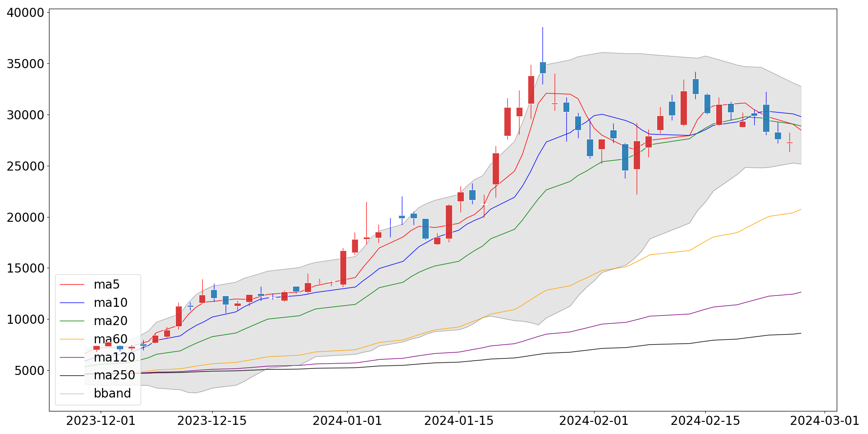Viewport: 868px width, 434px height.
Task: Click the green ma20 legend line sample
Action: [72, 321]
